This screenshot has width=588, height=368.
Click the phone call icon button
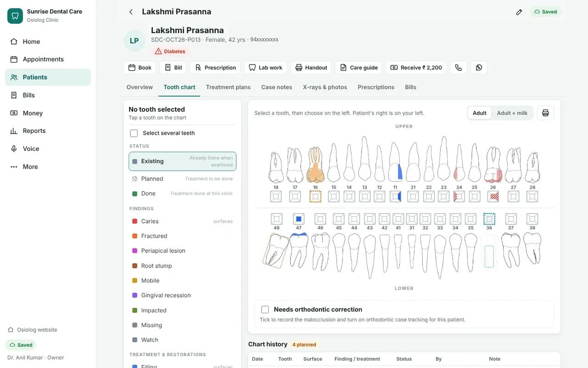[458, 68]
